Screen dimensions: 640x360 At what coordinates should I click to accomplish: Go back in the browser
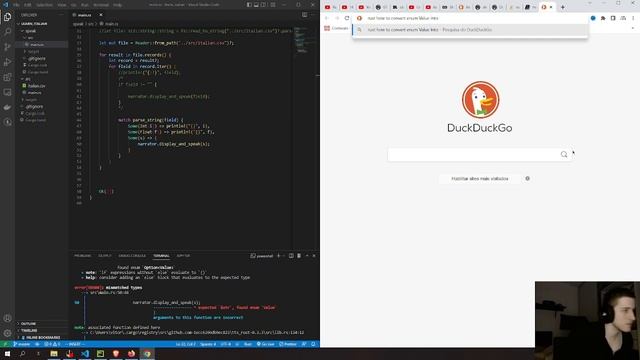[x=327, y=18]
